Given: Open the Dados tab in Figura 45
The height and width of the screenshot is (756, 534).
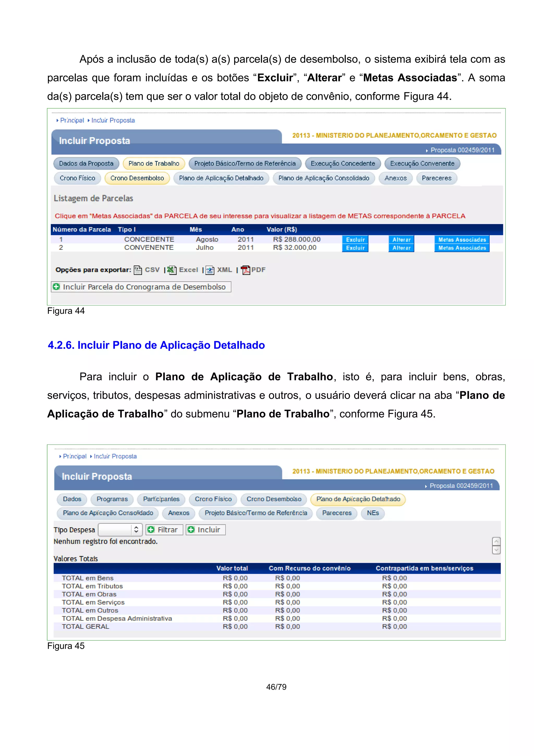Looking at the screenshot, I should [72, 499].
